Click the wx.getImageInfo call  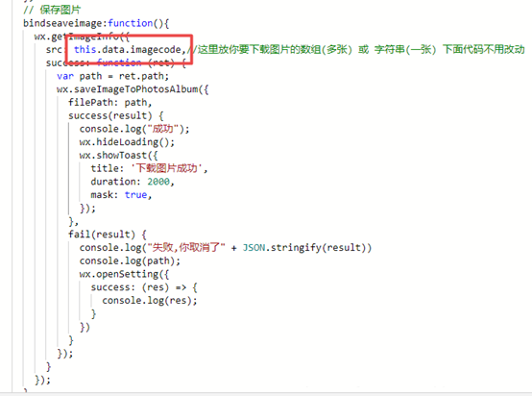pos(82,37)
